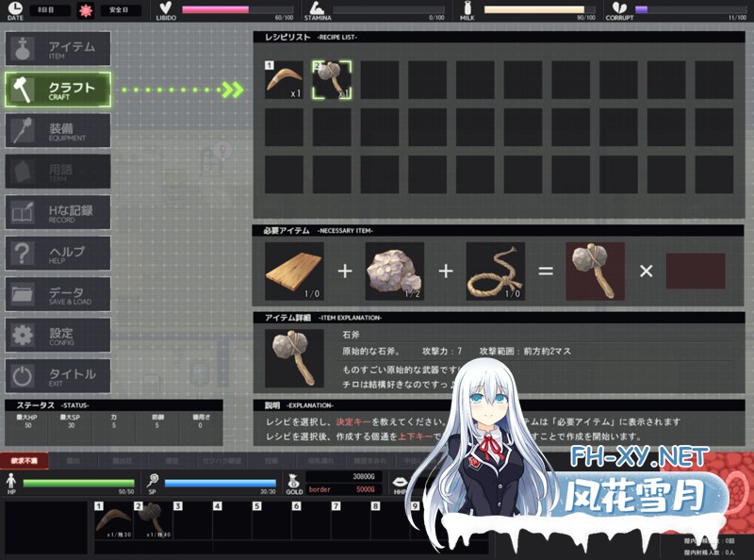Click the rope ingredient icon
The image size is (754, 560).
pos(496,272)
